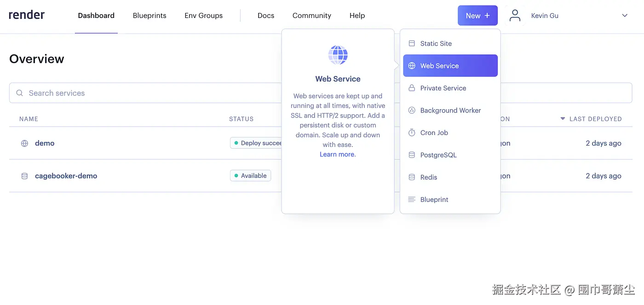Open the New + dropdown button
The width and height of the screenshot is (644, 305).
click(x=477, y=16)
